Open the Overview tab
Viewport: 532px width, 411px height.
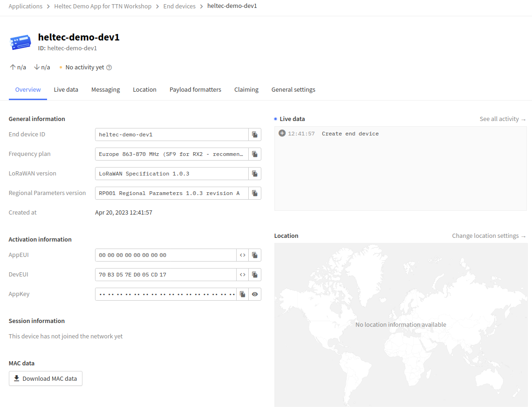point(28,89)
